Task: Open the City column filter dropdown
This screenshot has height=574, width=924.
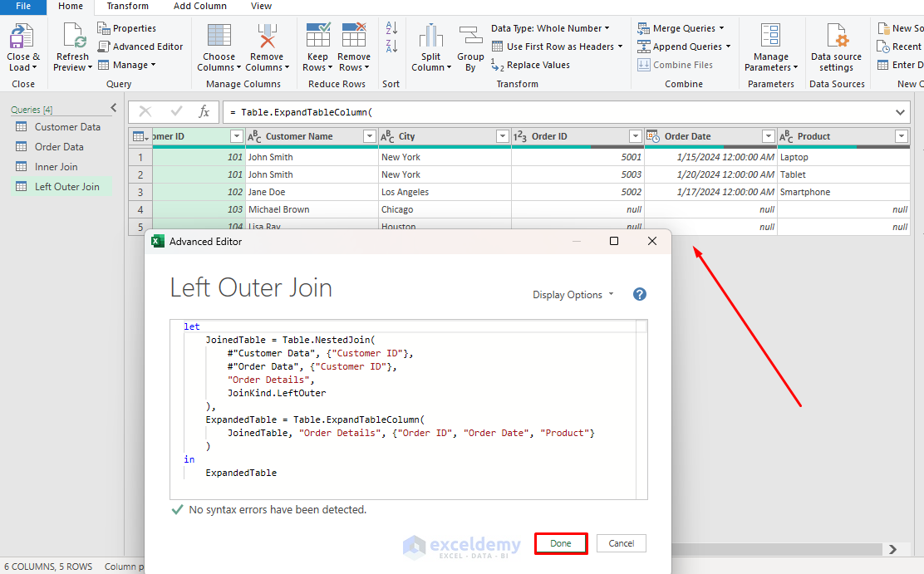Action: click(503, 137)
